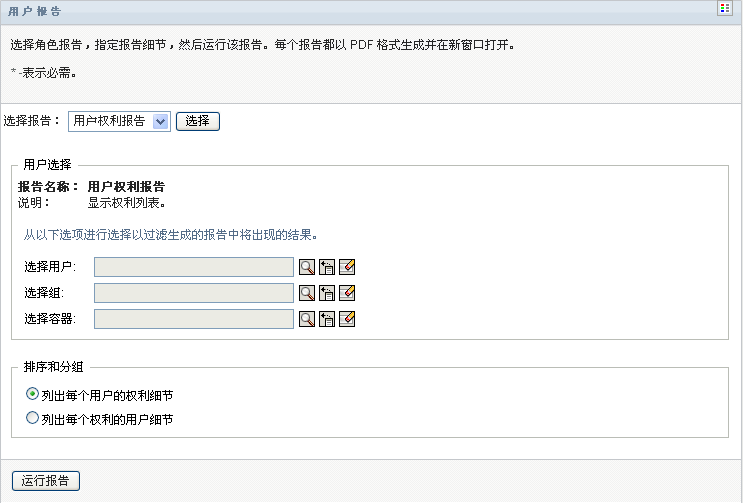The width and height of the screenshot is (743, 503).
Task: Open history list icon for 选择用户
Action: (327, 266)
